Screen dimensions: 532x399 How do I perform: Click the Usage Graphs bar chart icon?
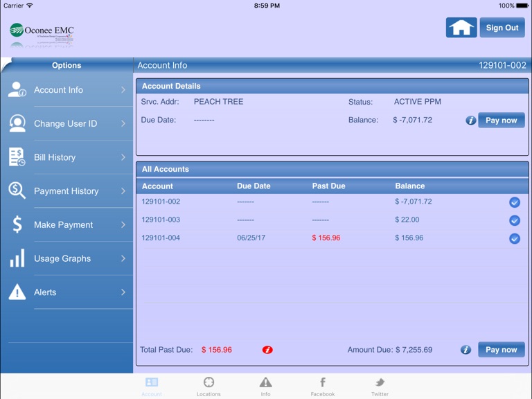pyautogui.click(x=17, y=258)
